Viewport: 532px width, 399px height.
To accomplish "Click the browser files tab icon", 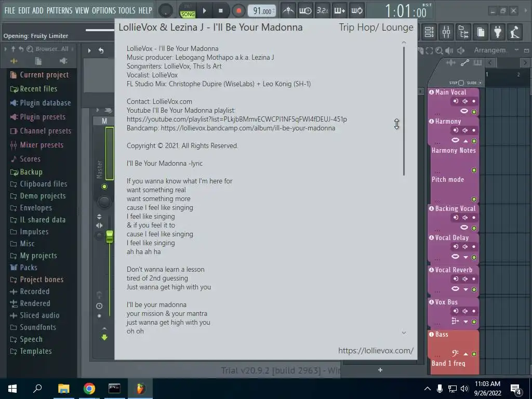I will (38, 61).
